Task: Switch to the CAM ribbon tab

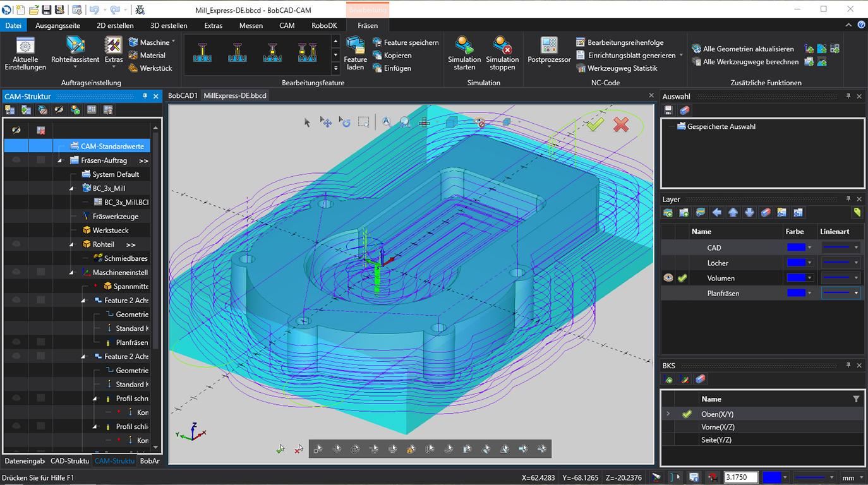Action: (287, 25)
